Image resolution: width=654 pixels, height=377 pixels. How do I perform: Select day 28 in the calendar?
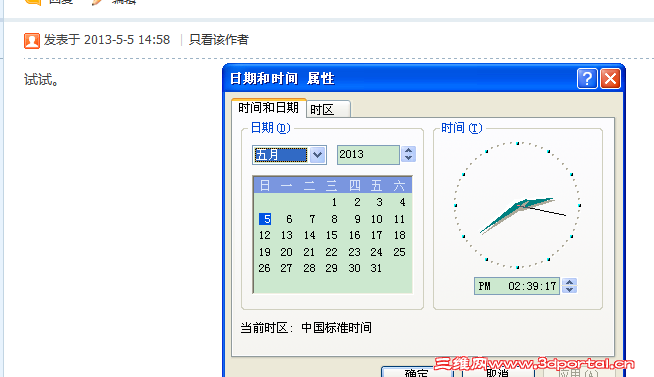[x=309, y=268]
